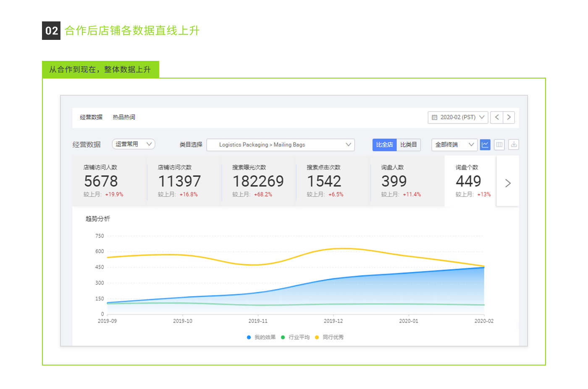Viewport: 588px width, 389px height.
Task: Select 搜索点击次数 1542 metric card
Action: (333, 181)
